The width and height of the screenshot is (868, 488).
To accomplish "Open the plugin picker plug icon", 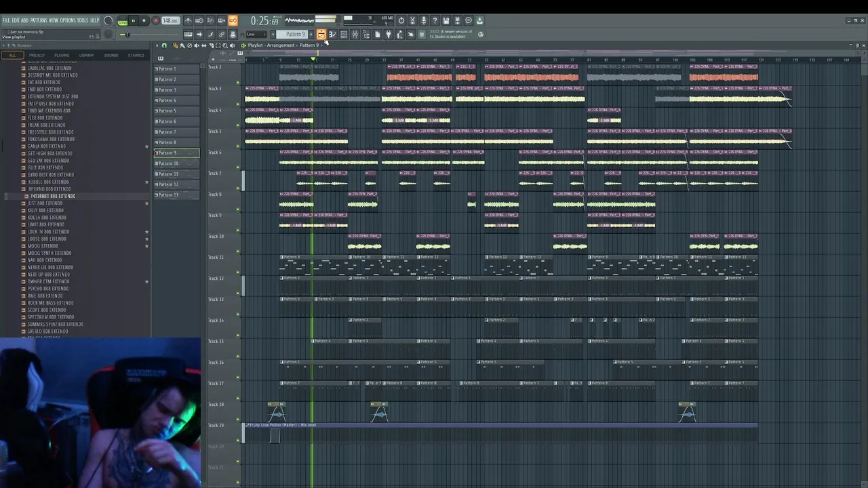I will pos(388,34).
